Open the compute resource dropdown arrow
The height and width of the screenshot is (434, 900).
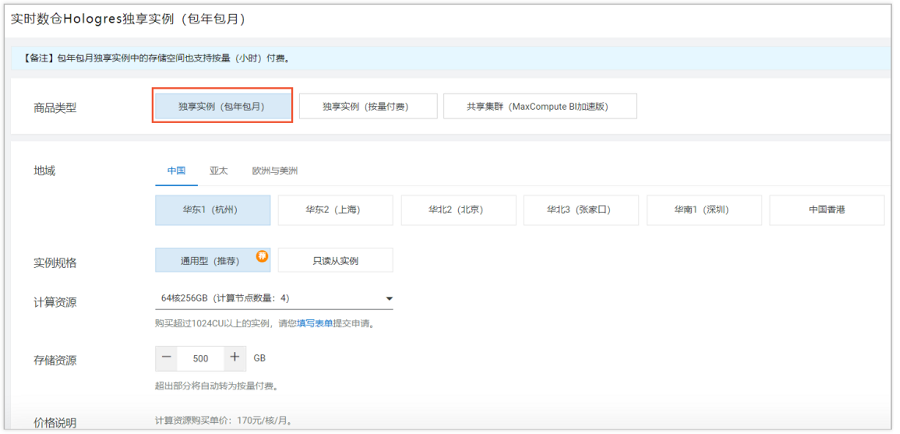(389, 299)
